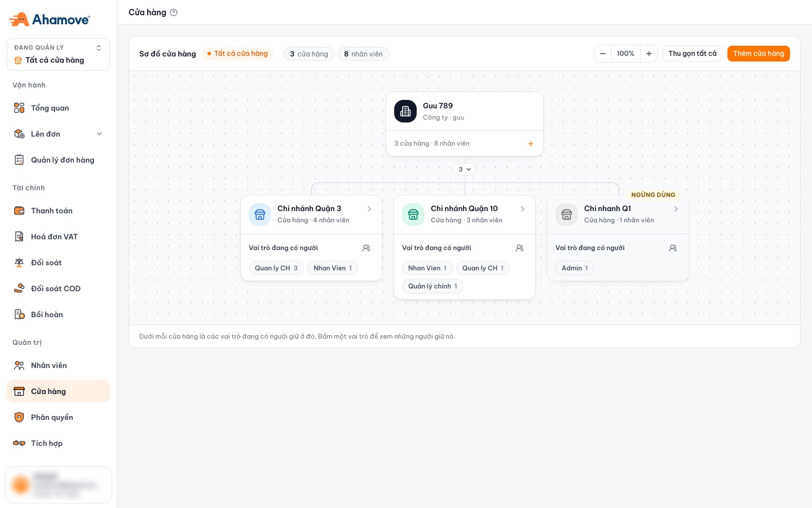
Task: Open Tổng quan menu item
Action: coord(58,108)
